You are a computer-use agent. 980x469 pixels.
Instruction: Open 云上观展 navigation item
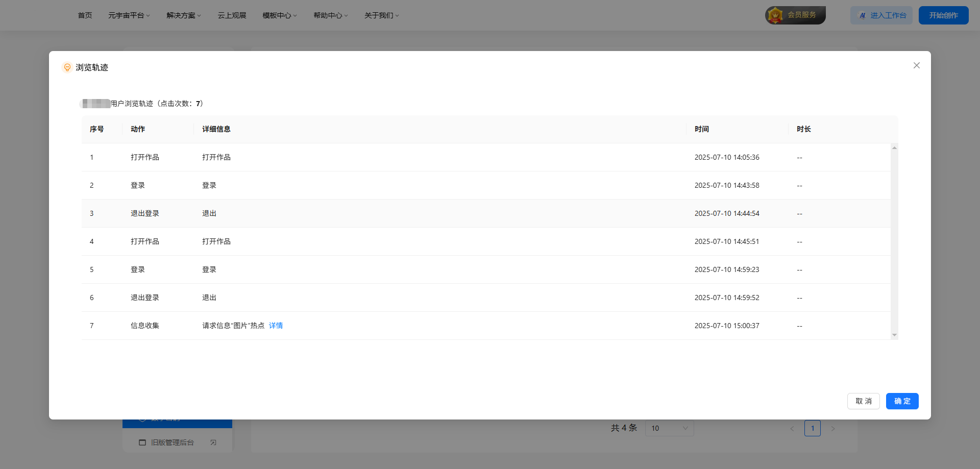(232, 15)
